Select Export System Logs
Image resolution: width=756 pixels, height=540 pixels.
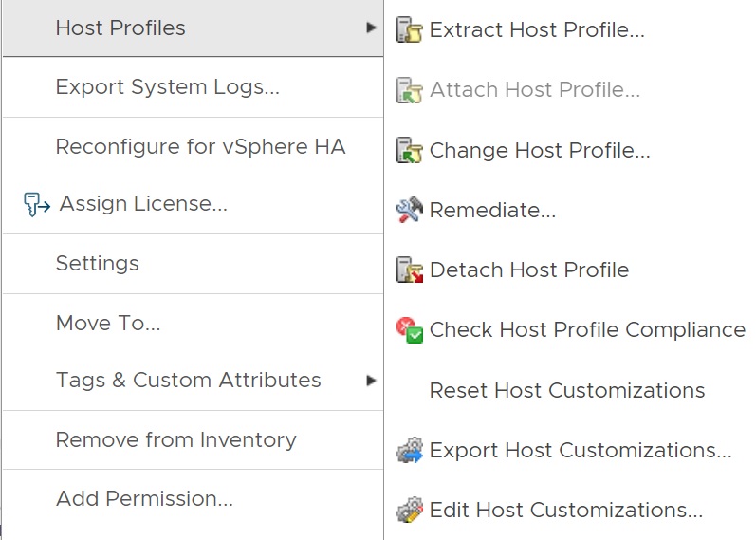pos(167,87)
